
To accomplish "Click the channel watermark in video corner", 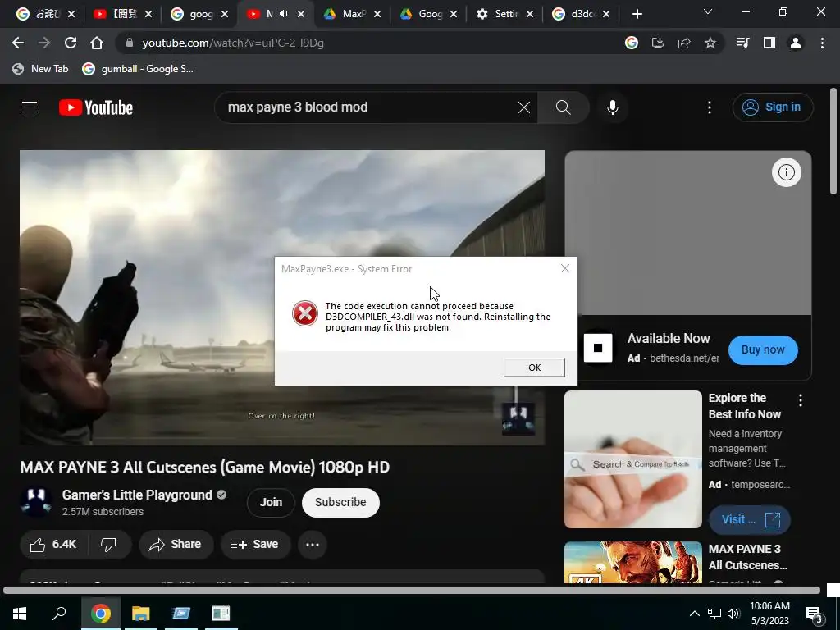I will pos(518,419).
